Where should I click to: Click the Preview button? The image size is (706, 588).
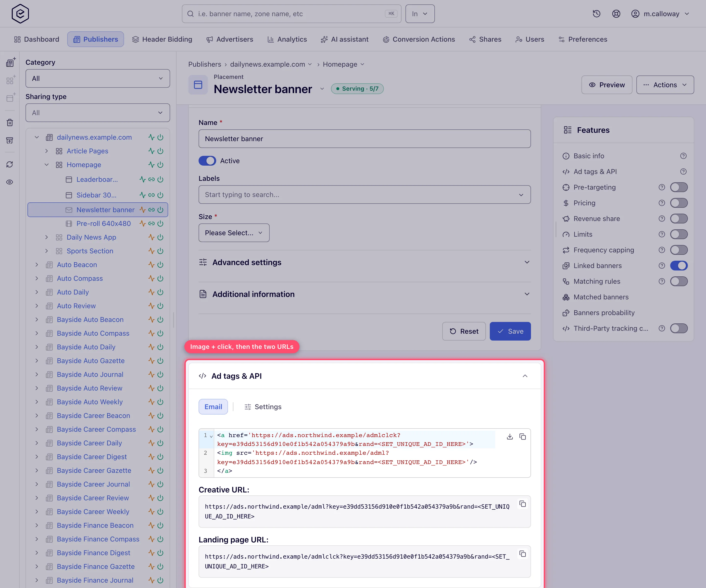click(606, 85)
